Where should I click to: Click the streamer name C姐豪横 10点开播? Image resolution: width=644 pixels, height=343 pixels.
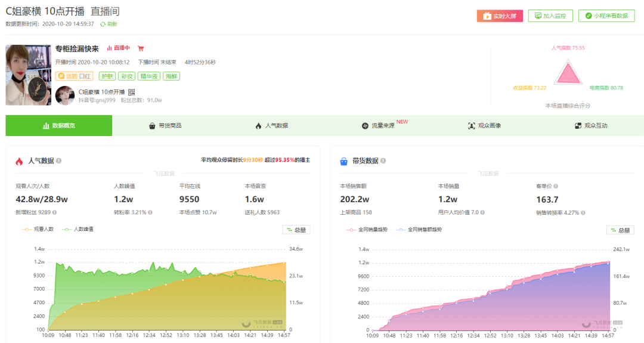point(101,92)
